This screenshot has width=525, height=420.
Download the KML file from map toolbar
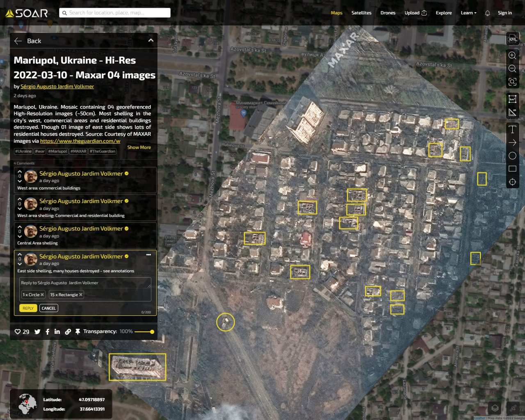tap(512, 39)
